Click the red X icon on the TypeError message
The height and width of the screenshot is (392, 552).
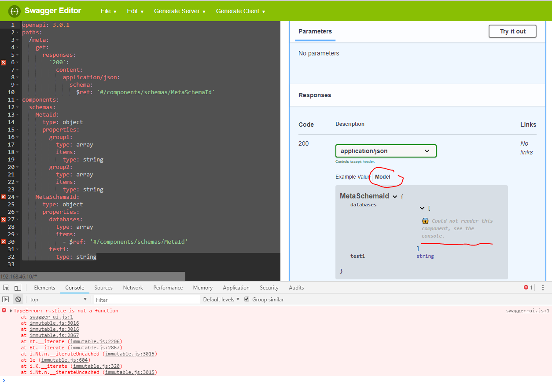4,310
